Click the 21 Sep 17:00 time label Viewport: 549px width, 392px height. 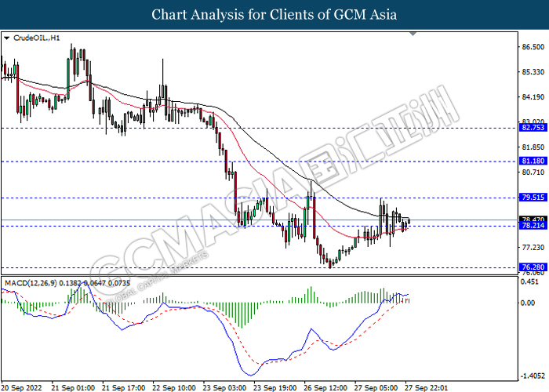point(123,388)
